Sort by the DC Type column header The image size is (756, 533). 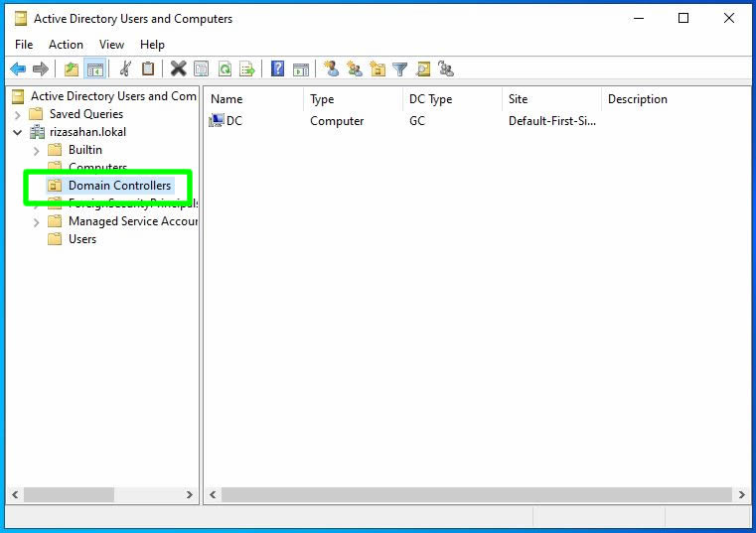[430, 99]
